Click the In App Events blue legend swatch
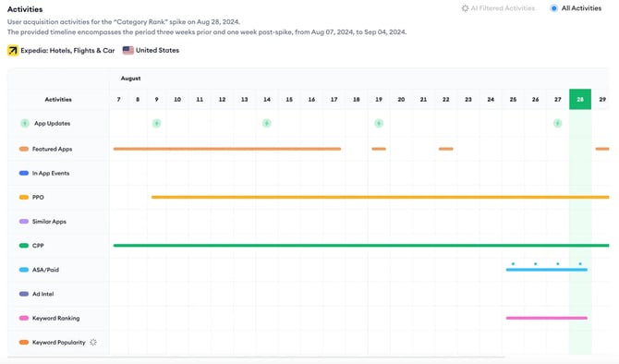The width and height of the screenshot is (619, 364). tap(24, 173)
